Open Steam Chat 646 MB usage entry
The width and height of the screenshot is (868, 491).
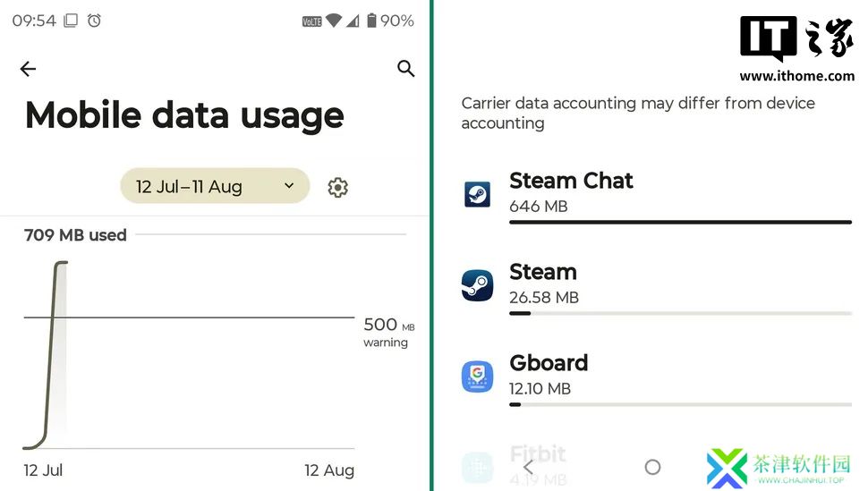click(657, 197)
